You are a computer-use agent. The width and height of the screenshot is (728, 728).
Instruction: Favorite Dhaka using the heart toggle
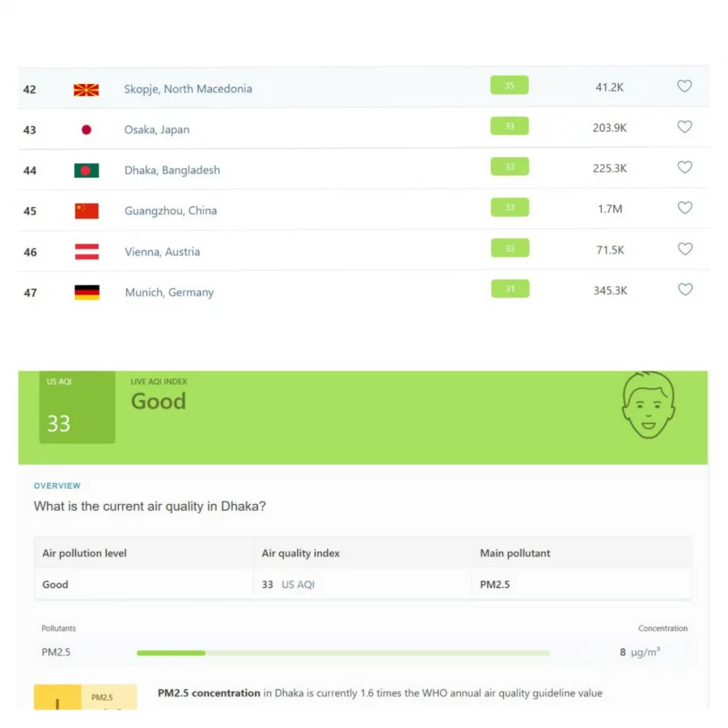[x=684, y=167]
